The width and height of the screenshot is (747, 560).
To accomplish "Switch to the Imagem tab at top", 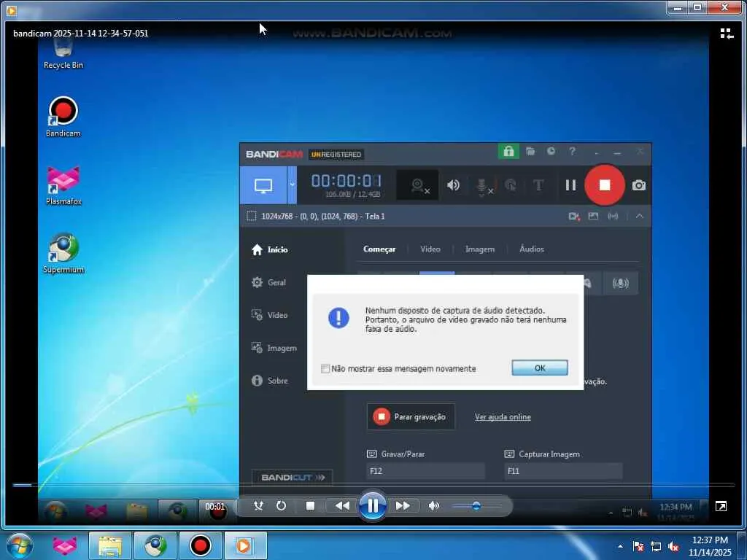I will (x=480, y=249).
